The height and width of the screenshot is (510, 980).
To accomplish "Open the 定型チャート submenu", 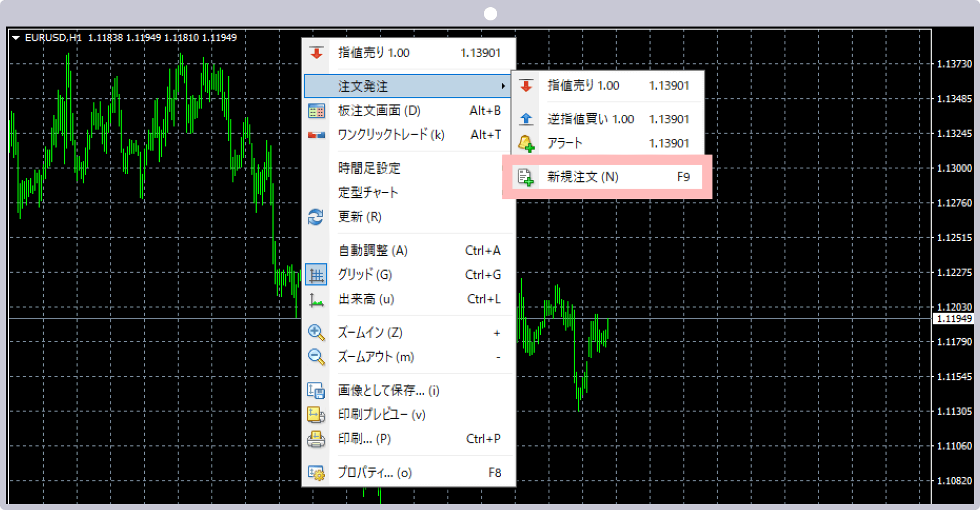I will (x=408, y=193).
